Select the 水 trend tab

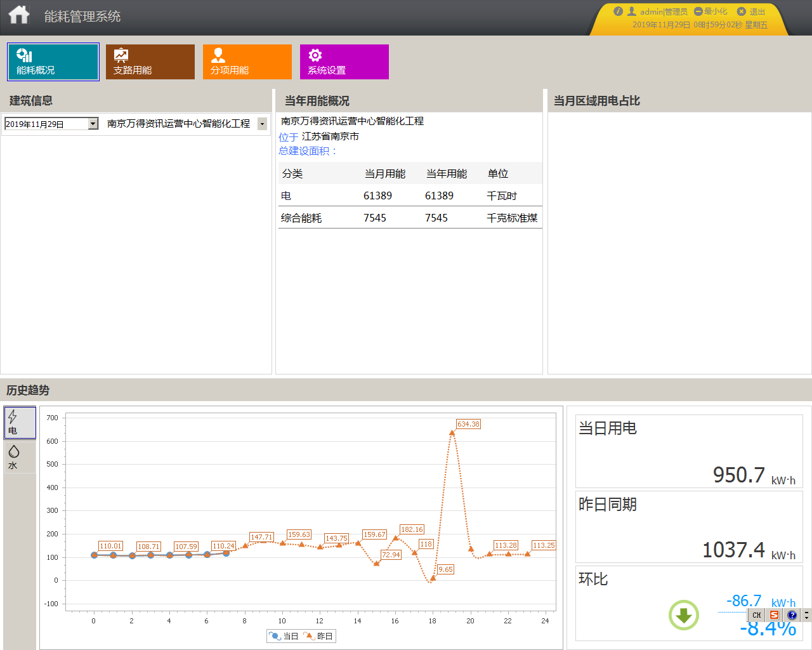pos(20,457)
